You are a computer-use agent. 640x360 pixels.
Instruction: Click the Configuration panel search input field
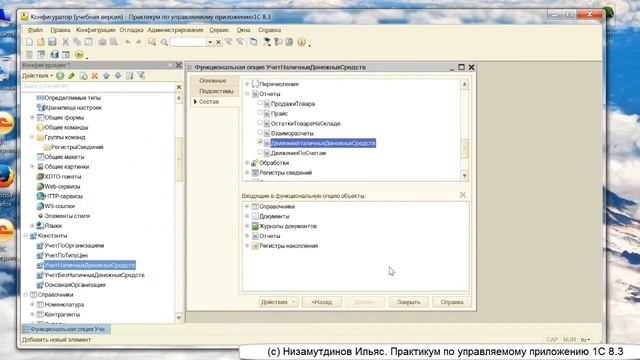98,87
